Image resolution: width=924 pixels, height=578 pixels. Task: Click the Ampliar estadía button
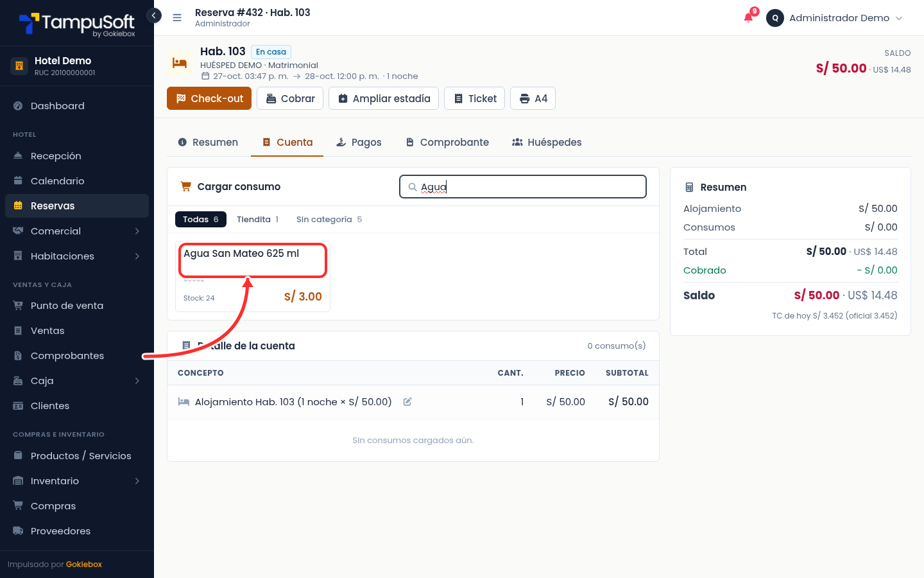[x=384, y=98]
